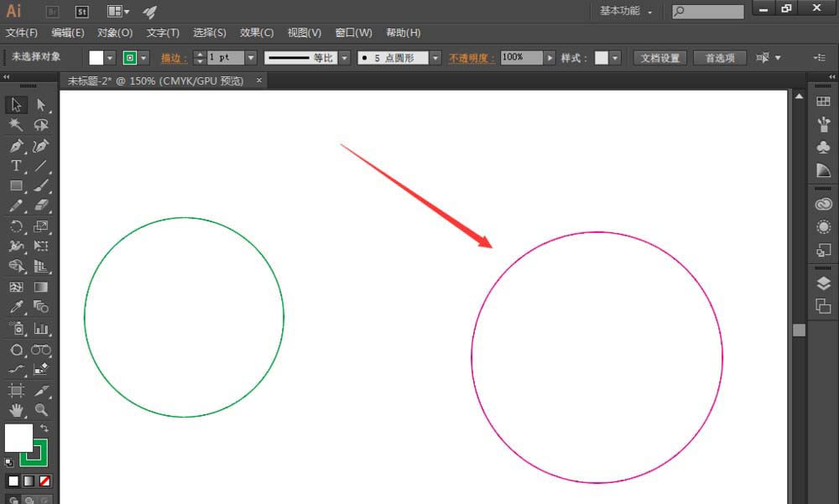Click the search field at top
Screen dimensions: 839x504
click(708, 11)
